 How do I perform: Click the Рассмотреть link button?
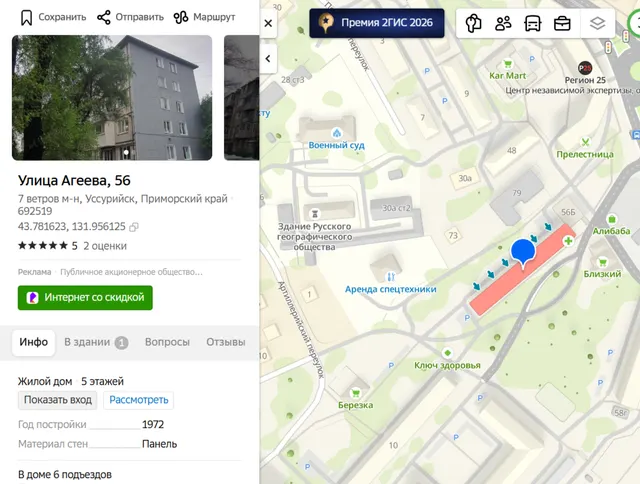click(139, 400)
